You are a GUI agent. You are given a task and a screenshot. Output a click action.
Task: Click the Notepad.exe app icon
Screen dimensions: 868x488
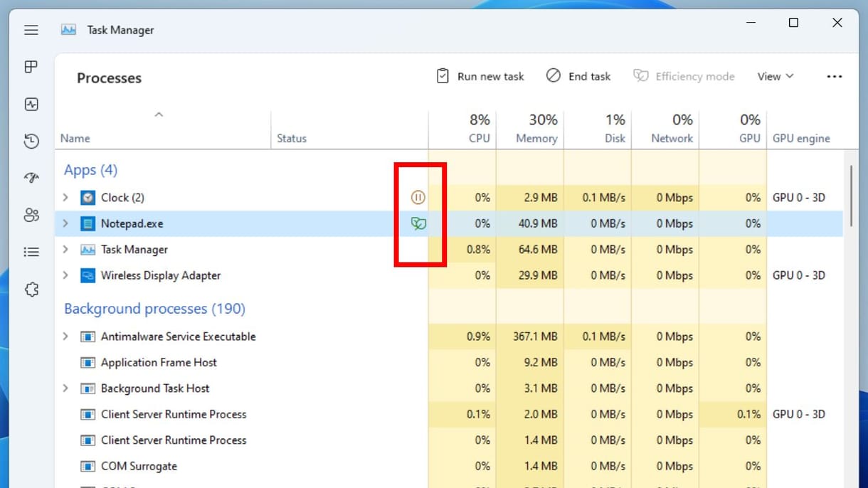88,223
